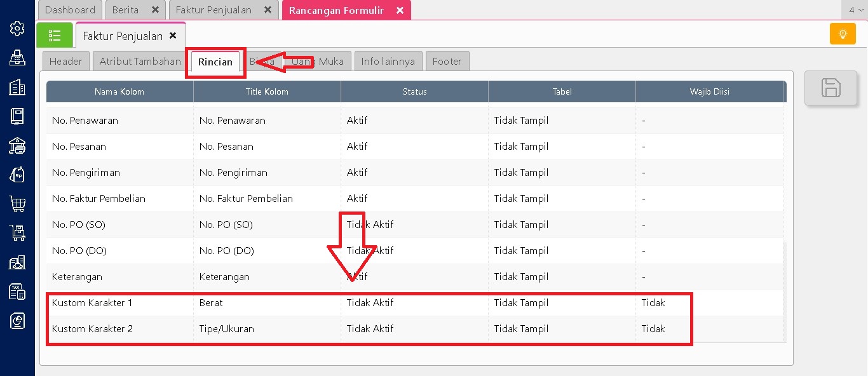Click the green form list button
868x376 pixels.
point(55,36)
